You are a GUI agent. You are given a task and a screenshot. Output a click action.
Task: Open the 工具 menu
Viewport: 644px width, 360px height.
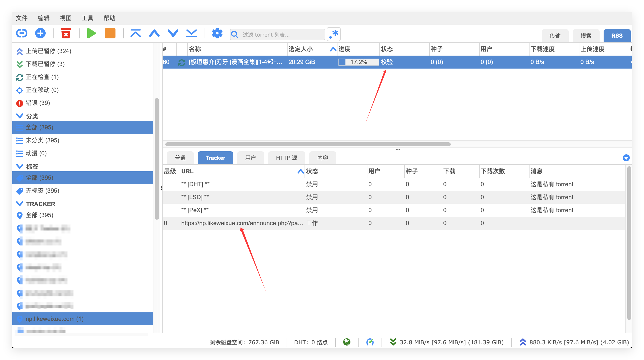coord(87,18)
